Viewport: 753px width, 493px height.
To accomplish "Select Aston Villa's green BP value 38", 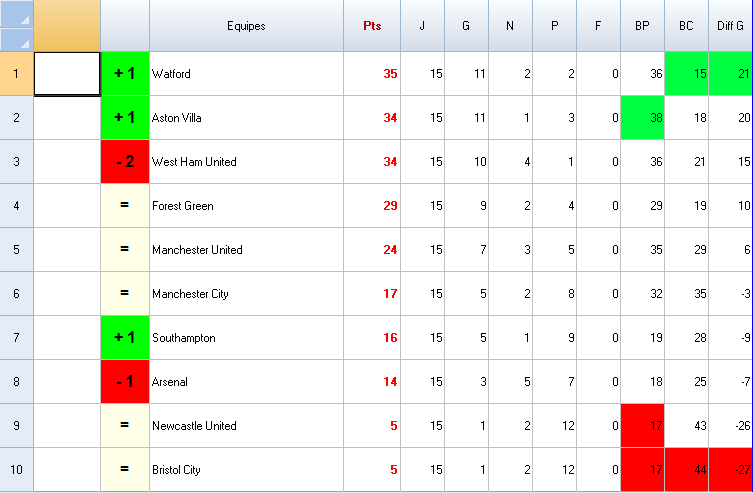I will click(642, 118).
